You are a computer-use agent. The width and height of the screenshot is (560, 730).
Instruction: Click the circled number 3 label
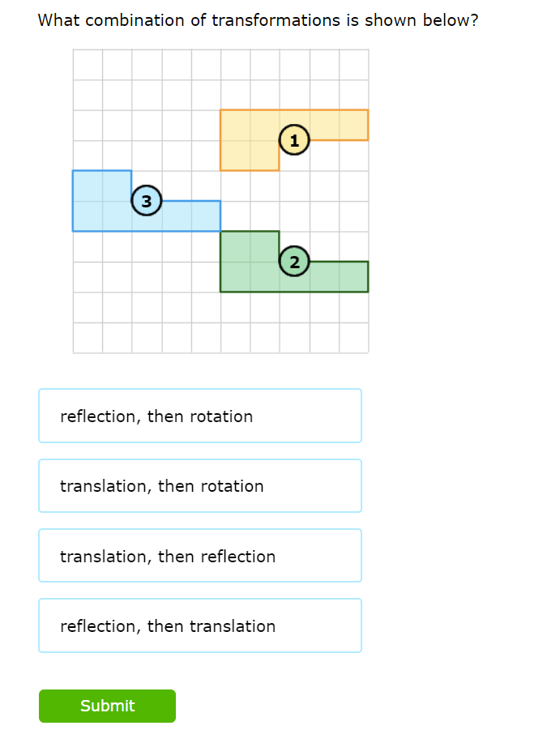point(146,201)
